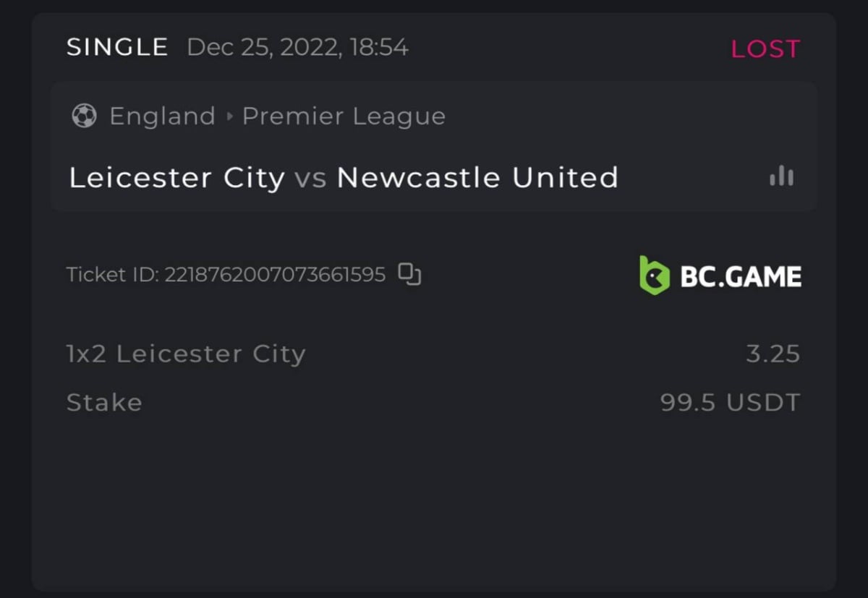Click the 99.5 USDT stake amount

pos(730,403)
